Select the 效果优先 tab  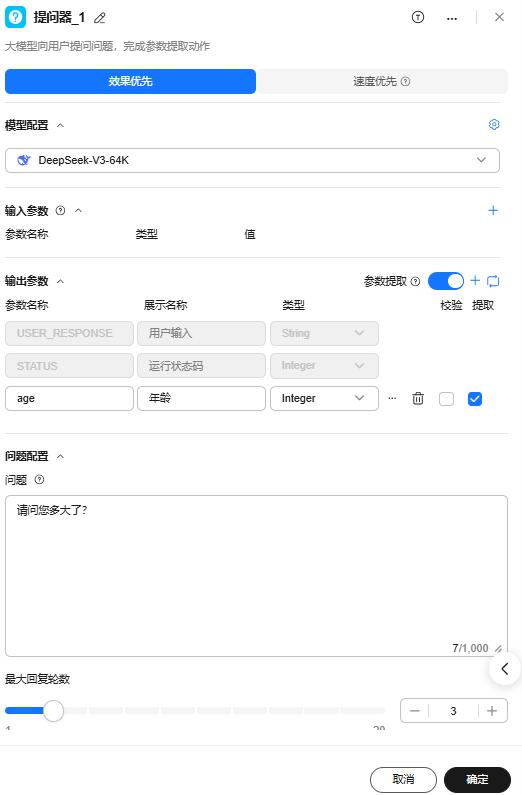point(130,82)
